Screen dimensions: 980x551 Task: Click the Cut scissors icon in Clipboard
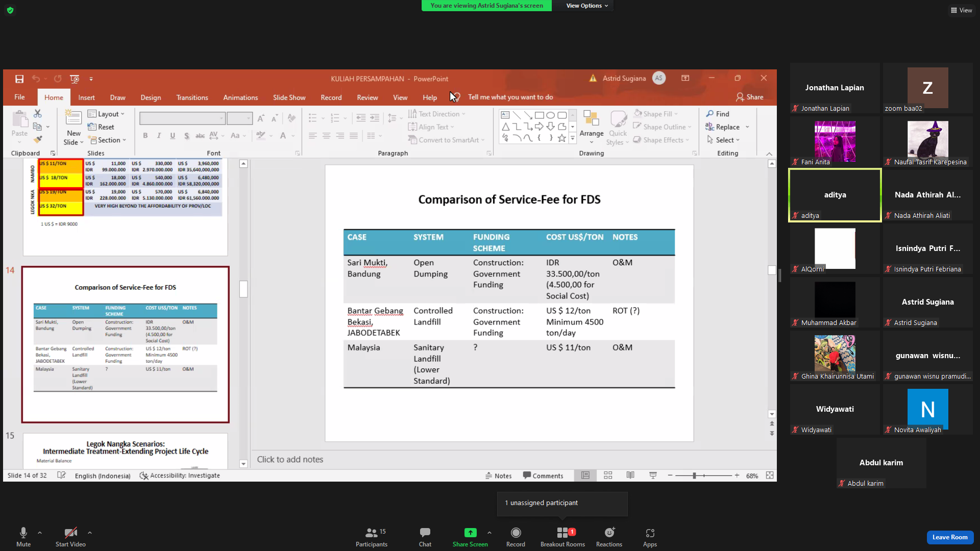(x=37, y=113)
